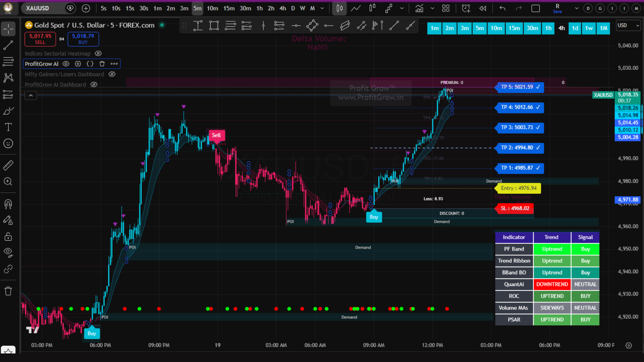Start bar replay mode
The width and height of the screenshot is (644, 362).
pyautogui.click(x=483, y=8)
